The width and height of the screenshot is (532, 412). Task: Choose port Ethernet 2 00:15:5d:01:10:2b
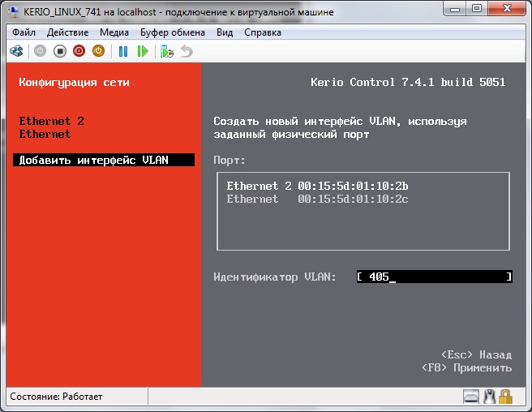tap(317, 186)
